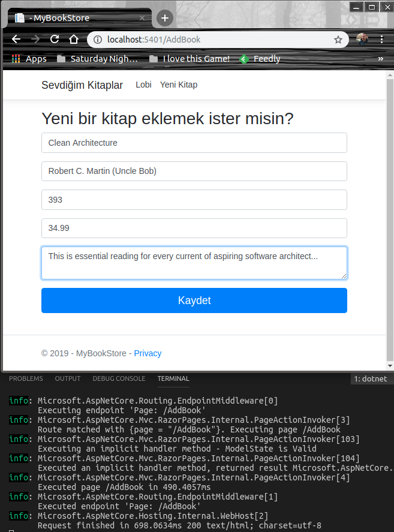Image resolution: width=394 pixels, height=532 pixels.
Task: View site information icon in address bar
Action: pos(98,40)
